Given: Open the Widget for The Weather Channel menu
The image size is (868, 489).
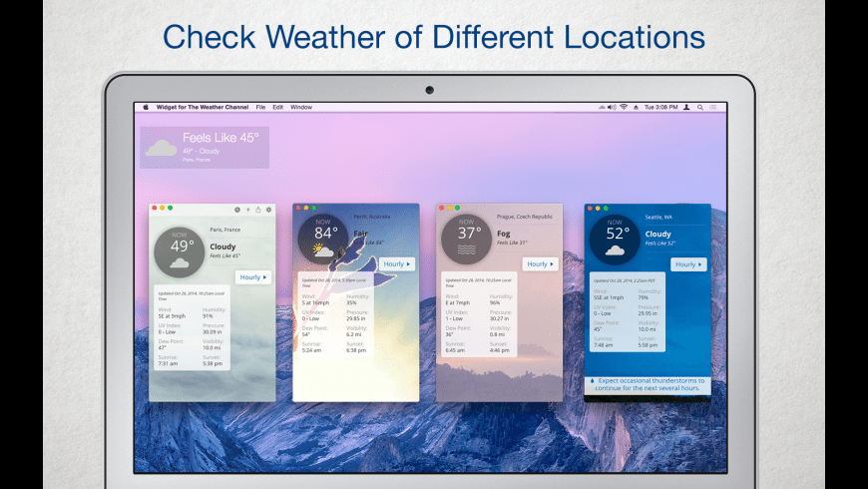Looking at the screenshot, I should pyautogui.click(x=203, y=108).
